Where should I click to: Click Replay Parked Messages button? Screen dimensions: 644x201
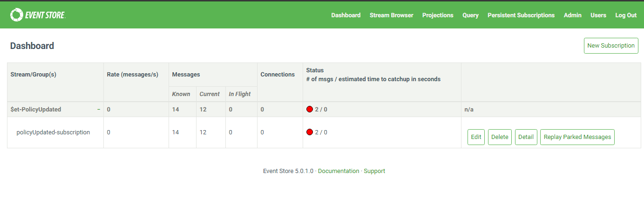(x=577, y=137)
